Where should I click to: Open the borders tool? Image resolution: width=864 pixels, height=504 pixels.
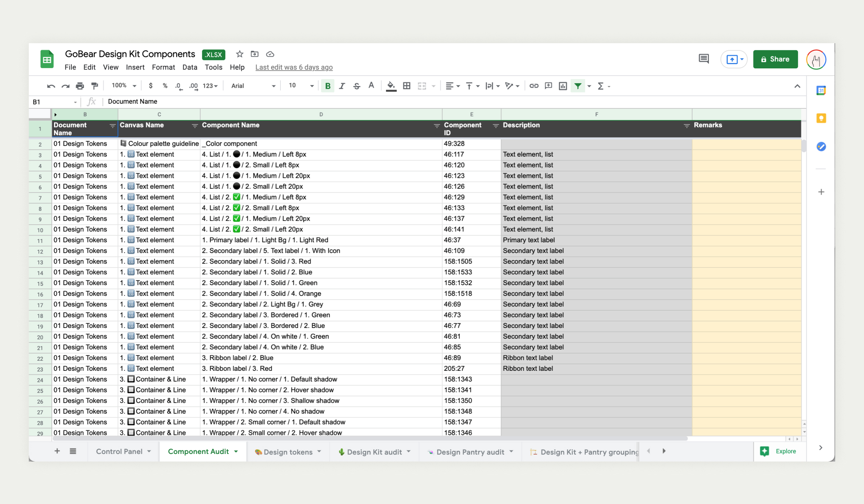tap(407, 86)
